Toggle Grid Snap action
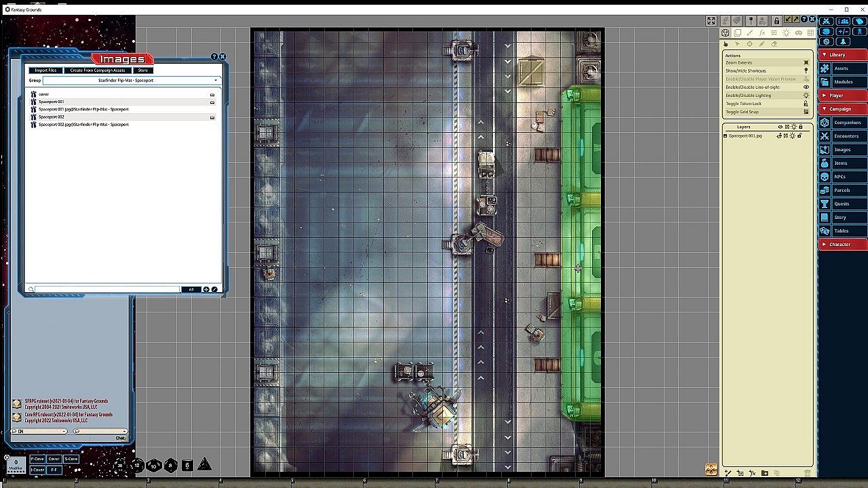Image resolution: width=868 pixels, height=488 pixels. pyautogui.click(x=766, y=112)
